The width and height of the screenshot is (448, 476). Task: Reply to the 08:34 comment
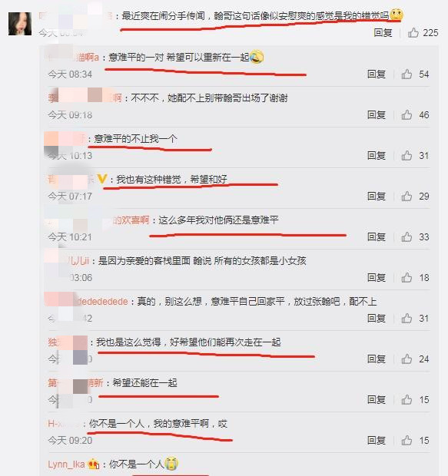tap(377, 74)
